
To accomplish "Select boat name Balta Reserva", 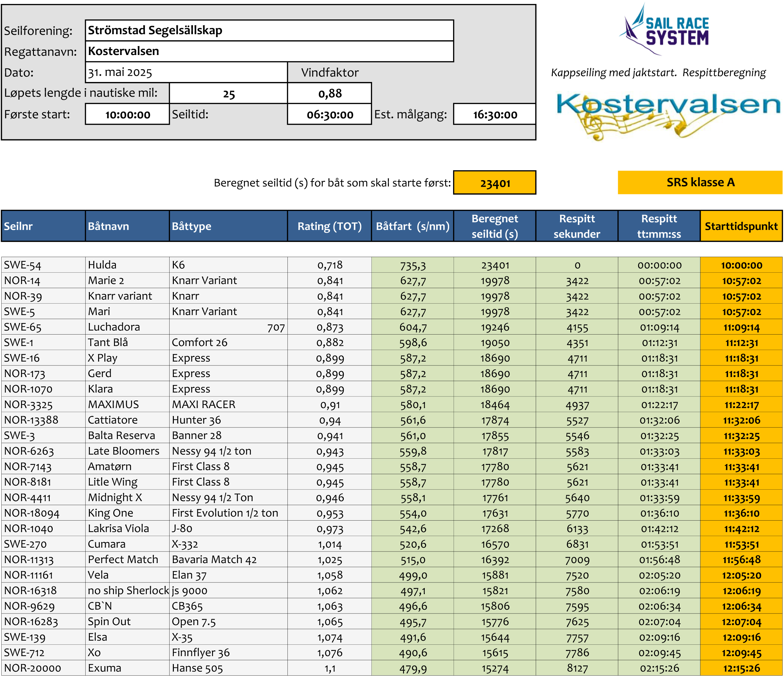I will pyautogui.click(x=127, y=436).
